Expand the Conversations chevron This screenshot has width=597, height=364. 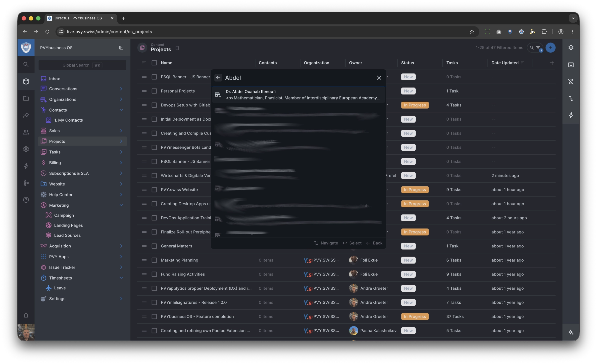pos(121,89)
